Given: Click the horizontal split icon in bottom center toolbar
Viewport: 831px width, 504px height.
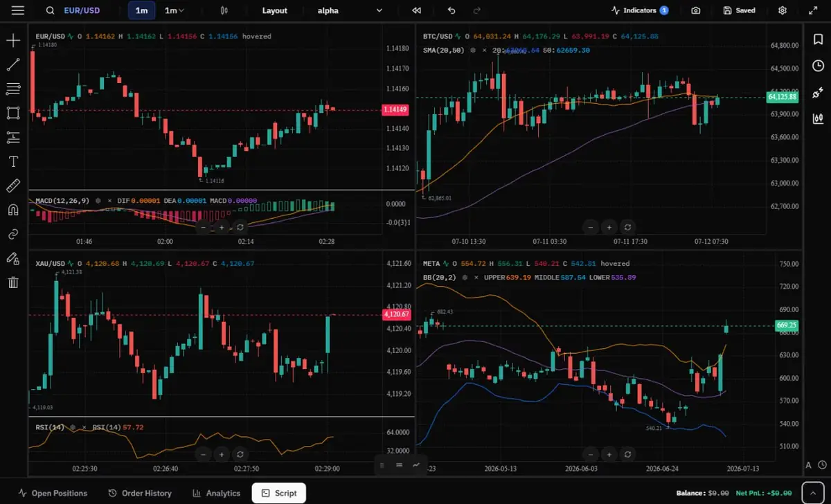Looking at the screenshot, I should [399, 465].
